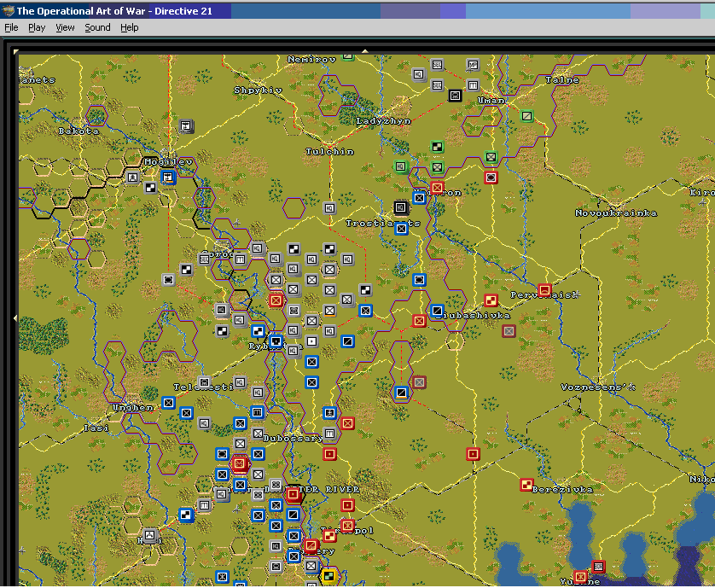Screen dimensions: 715x588
Task: Select the faded red unit below Pervomaisk
Action: coord(509,331)
